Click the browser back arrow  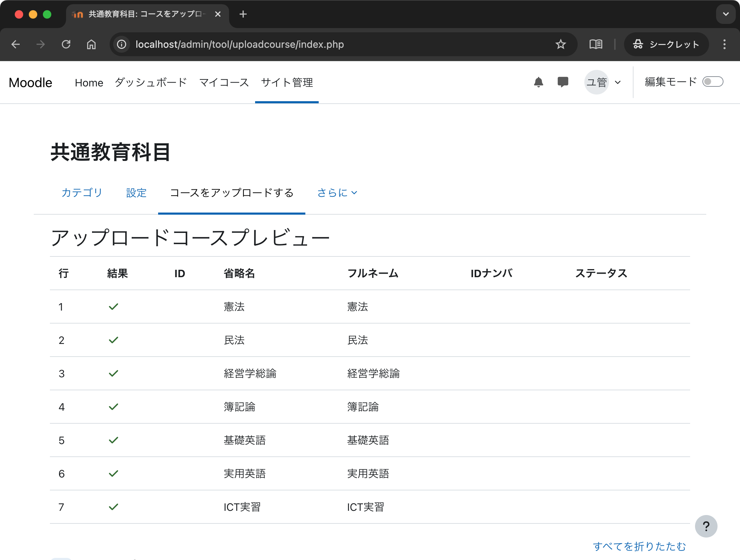(16, 44)
